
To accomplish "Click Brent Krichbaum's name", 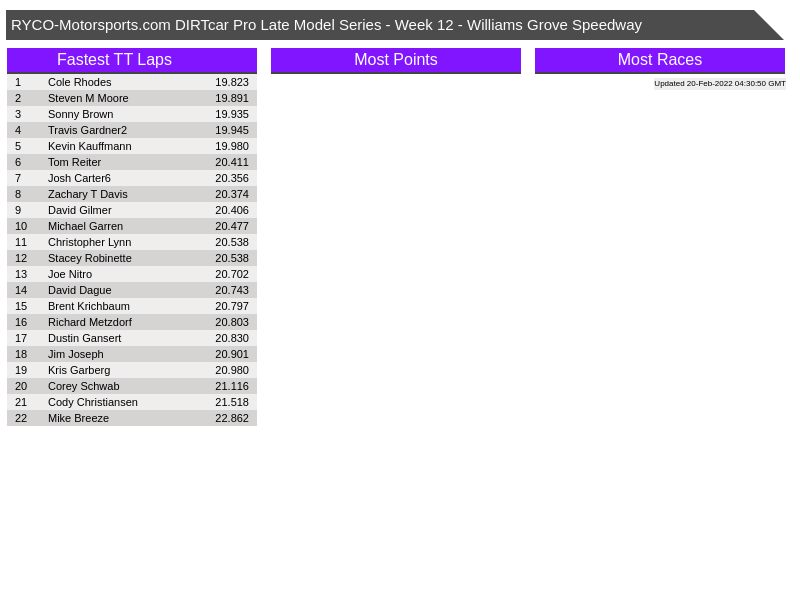I will [88, 306].
